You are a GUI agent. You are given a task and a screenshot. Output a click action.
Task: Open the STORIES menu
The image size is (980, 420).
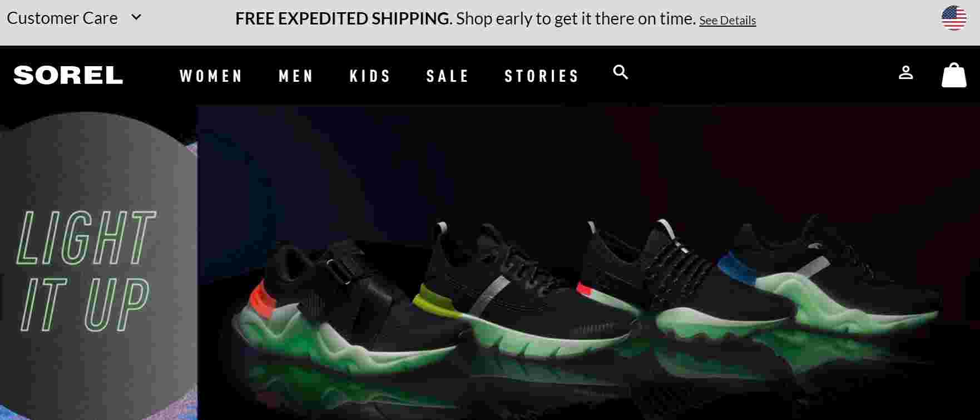tap(542, 76)
